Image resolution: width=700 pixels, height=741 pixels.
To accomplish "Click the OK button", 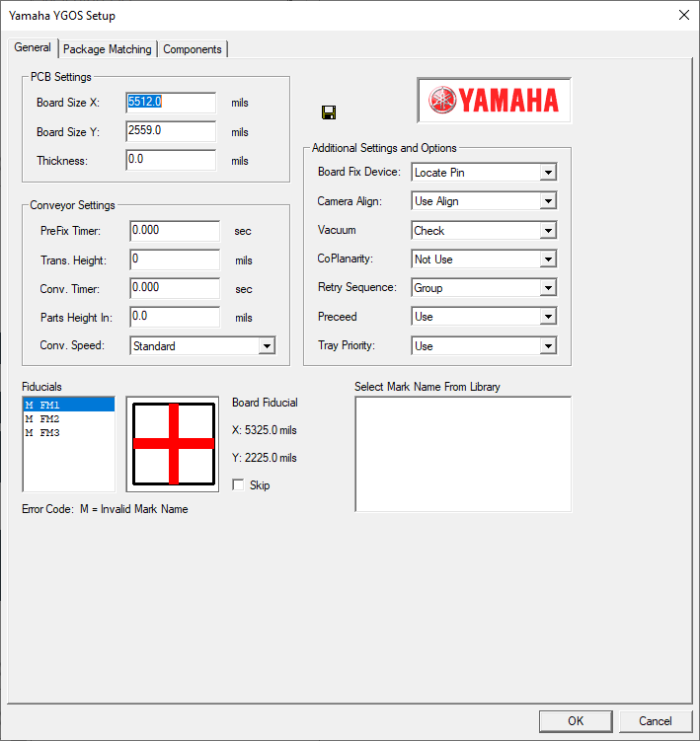I will [x=576, y=721].
